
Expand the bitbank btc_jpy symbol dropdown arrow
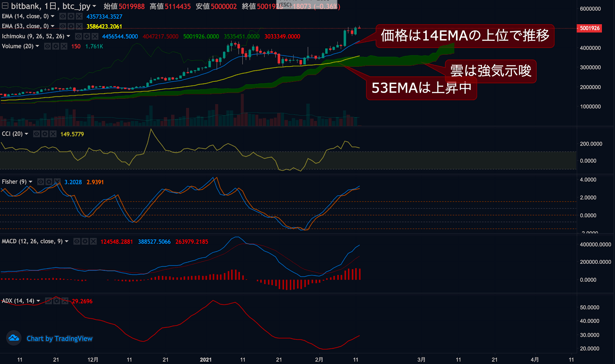point(94,6)
